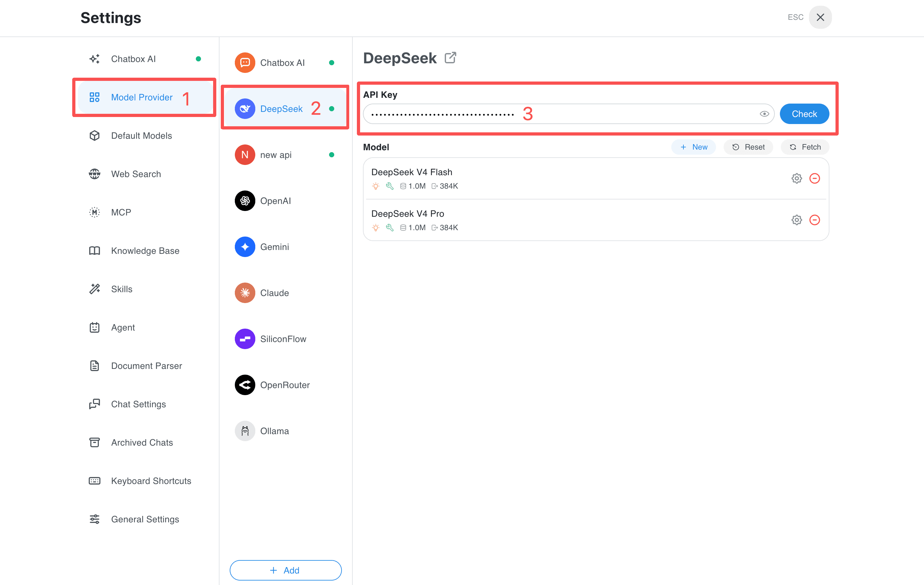Reset the model list
924x585 pixels.
pyautogui.click(x=748, y=147)
